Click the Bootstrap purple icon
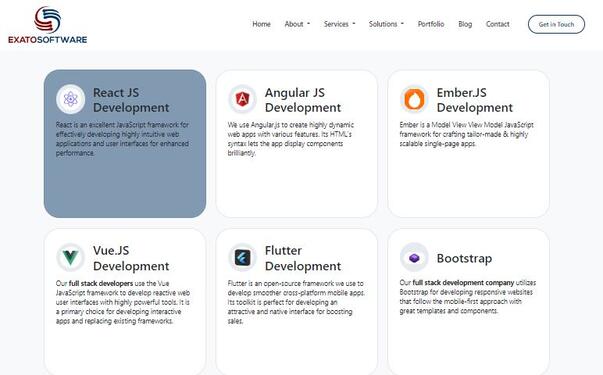Image resolution: width=603 pixels, height=375 pixels. point(414,257)
